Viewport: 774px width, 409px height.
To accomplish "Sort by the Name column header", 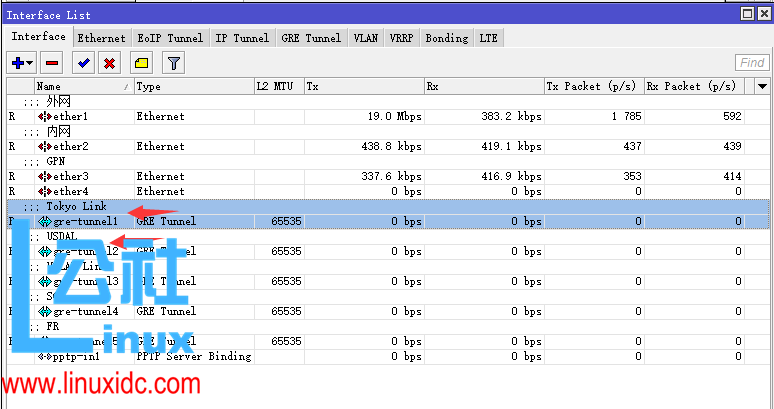I will (x=84, y=86).
